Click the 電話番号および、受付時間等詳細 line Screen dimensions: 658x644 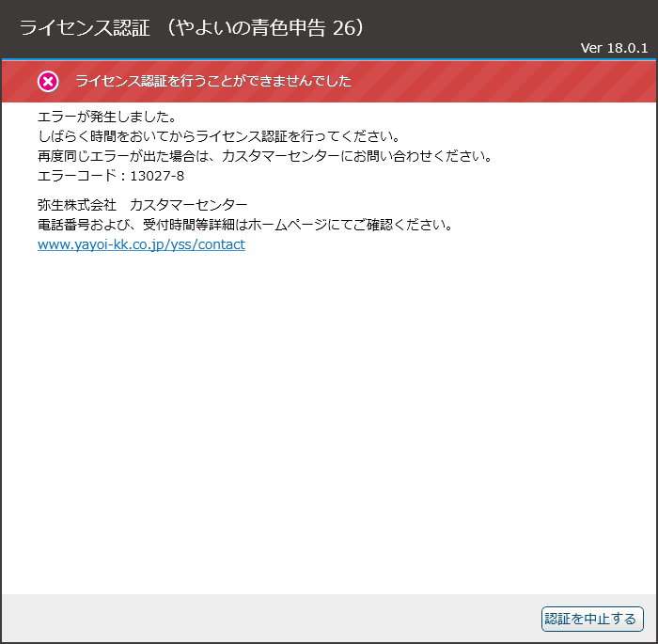[245, 225]
